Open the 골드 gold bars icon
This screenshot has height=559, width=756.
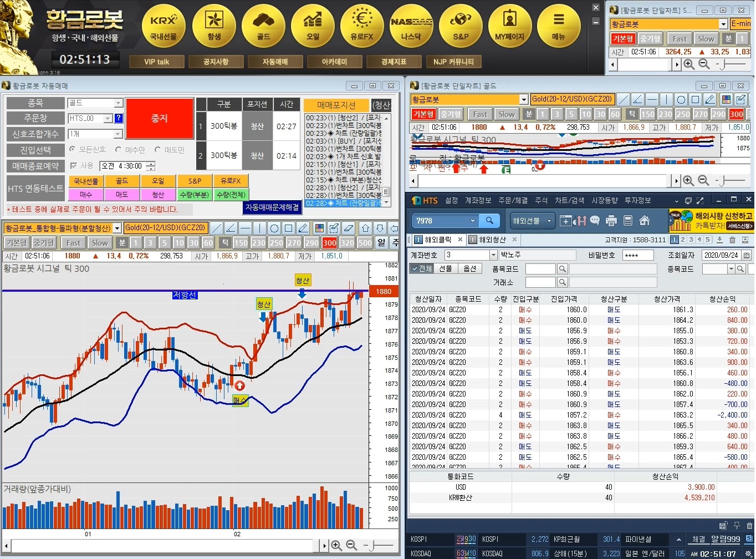pos(263,26)
